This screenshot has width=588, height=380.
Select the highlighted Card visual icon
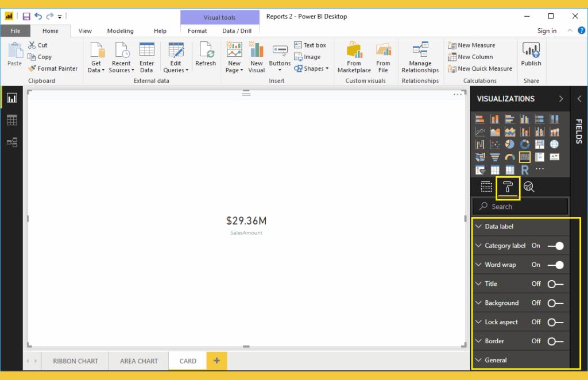(525, 157)
